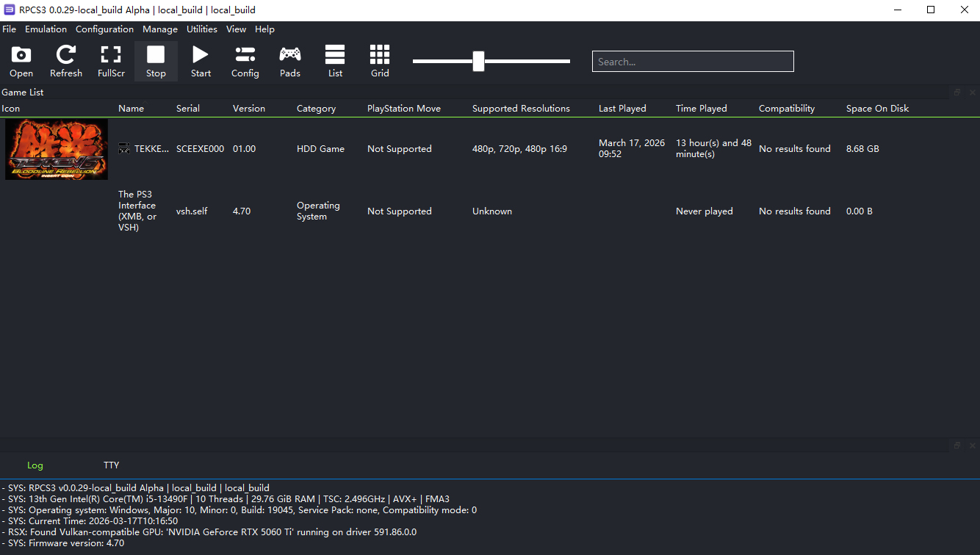Image resolution: width=980 pixels, height=555 pixels.
Task: Open the Utilities menu
Action: pyautogui.click(x=202, y=29)
